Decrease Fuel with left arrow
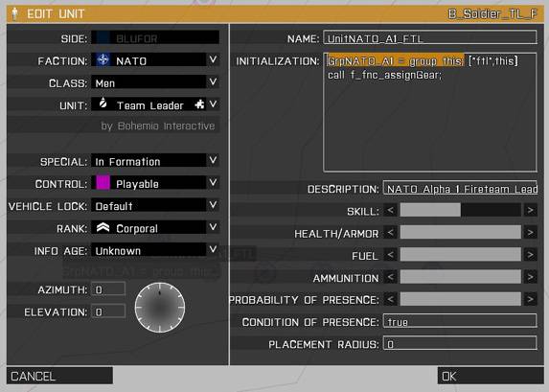 (x=390, y=255)
